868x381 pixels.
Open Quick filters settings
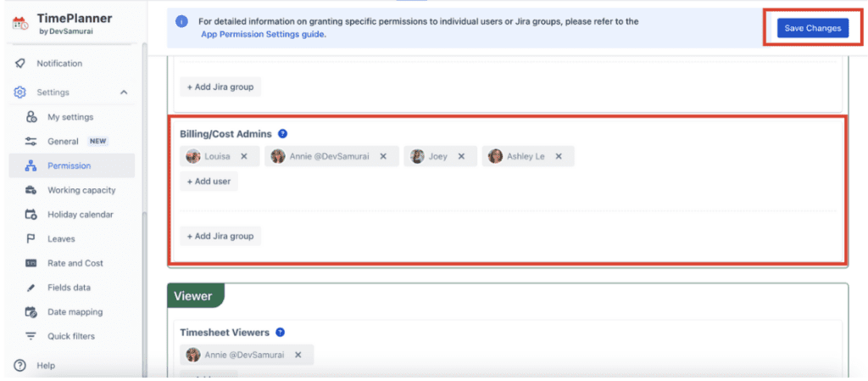click(72, 336)
